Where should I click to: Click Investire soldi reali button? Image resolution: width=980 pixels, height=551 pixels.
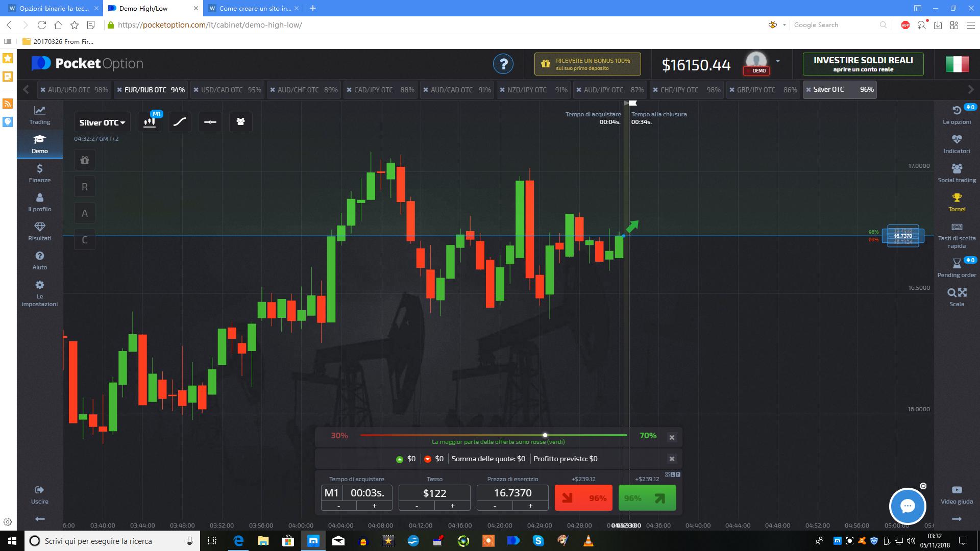(863, 64)
